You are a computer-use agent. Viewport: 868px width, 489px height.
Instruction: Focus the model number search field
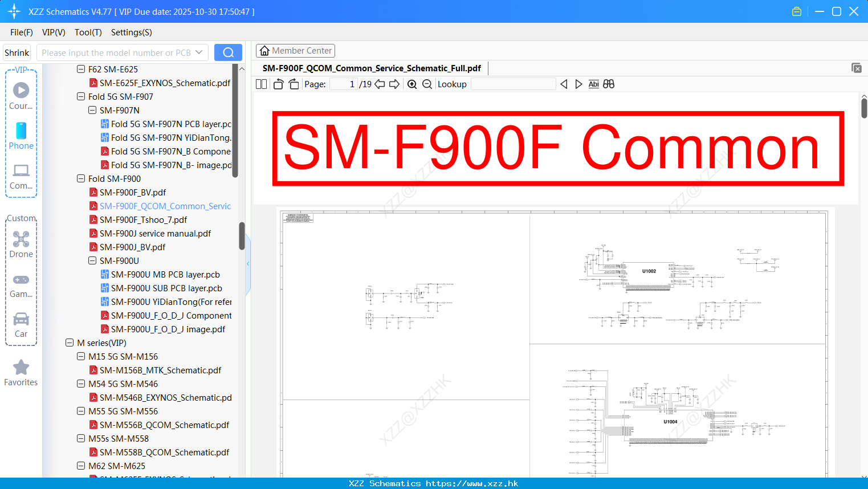point(116,52)
